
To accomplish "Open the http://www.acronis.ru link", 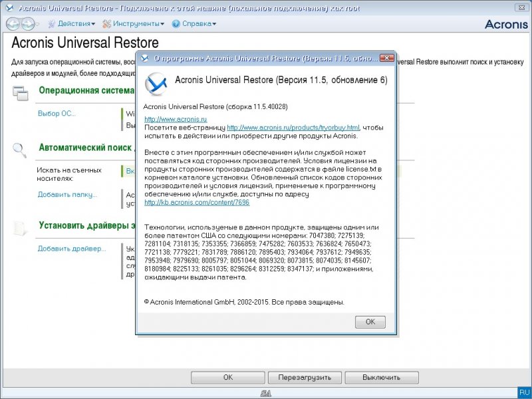I will pos(176,119).
